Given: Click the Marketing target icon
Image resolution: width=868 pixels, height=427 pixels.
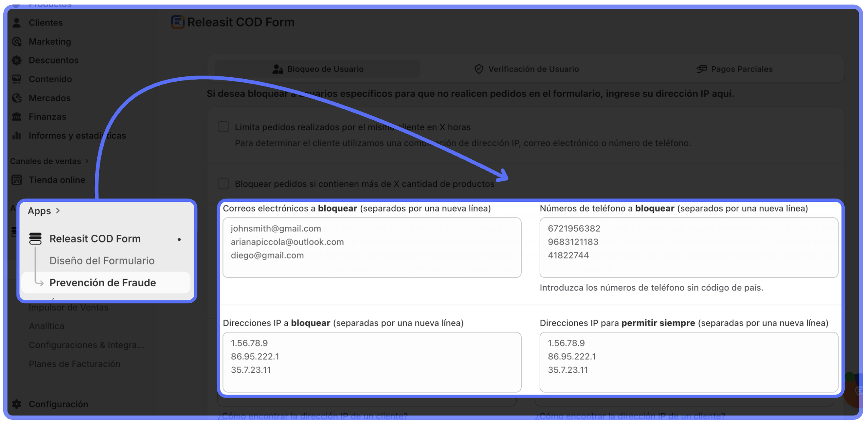Looking at the screenshot, I should (x=16, y=42).
